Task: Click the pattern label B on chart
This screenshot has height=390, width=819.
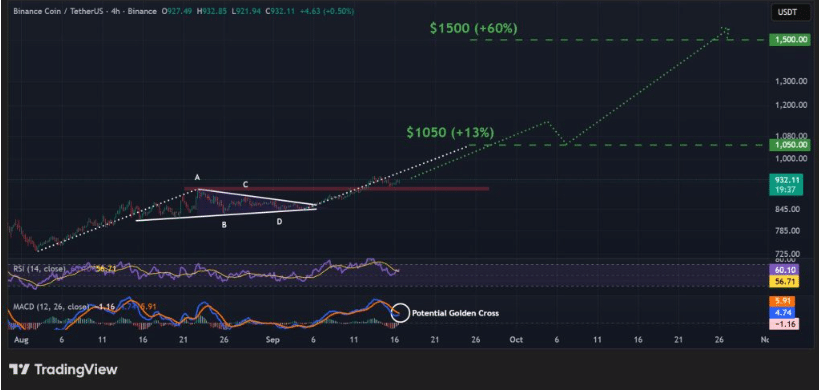Action: coord(224,225)
